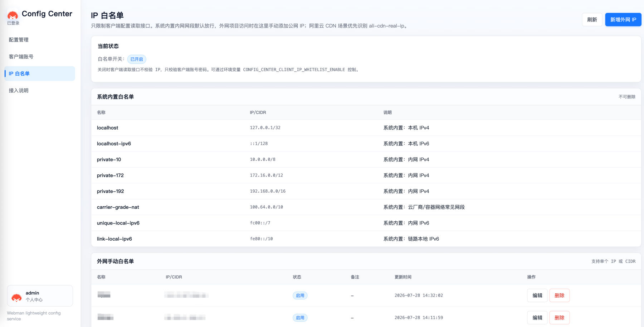Click the Config Center hedgehog logo
This screenshot has width=644, height=327.
(x=13, y=15)
